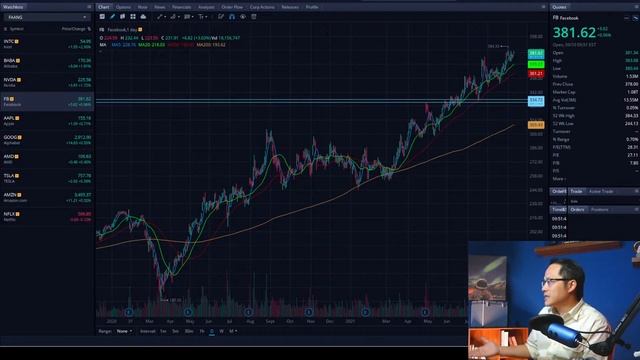Open the Analysis tab
Viewport: 640px width, 360px height.
(206, 7)
